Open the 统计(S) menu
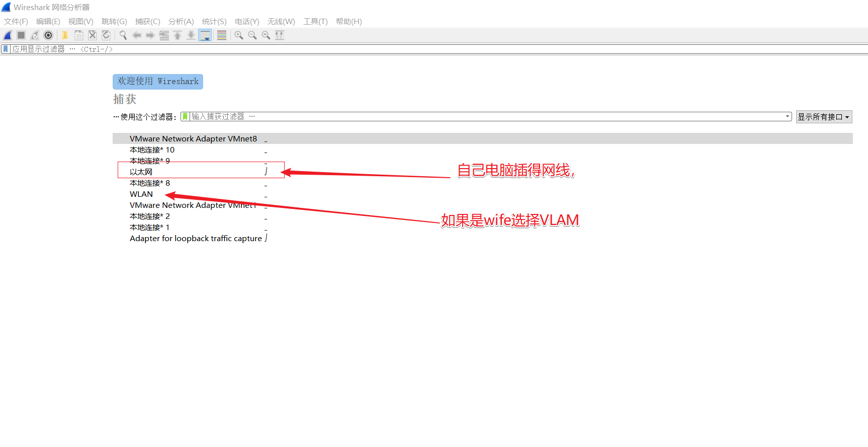Image resolution: width=868 pixels, height=447 pixels. click(x=214, y=21)
